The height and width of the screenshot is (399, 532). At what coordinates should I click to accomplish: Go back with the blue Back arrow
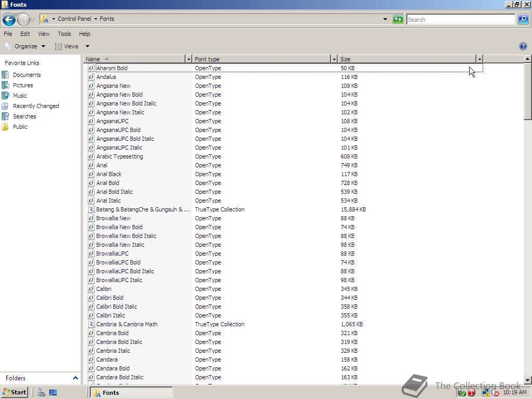[9, 19]
